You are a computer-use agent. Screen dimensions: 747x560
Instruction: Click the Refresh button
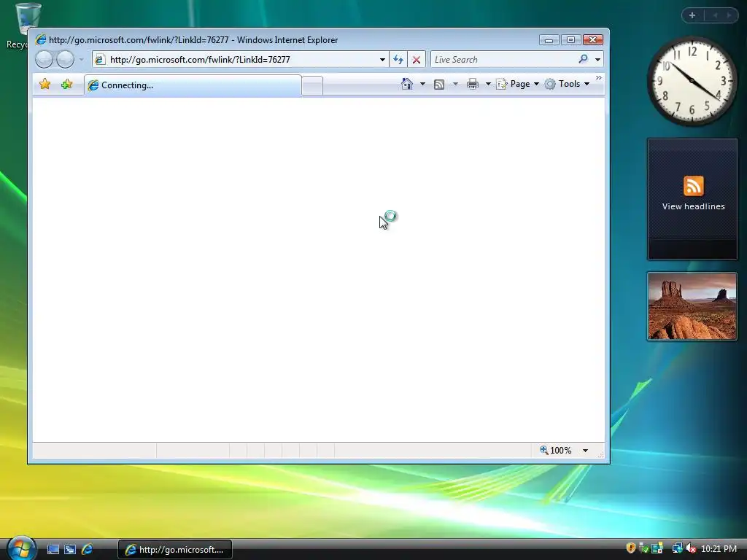[x=398, y=60]
